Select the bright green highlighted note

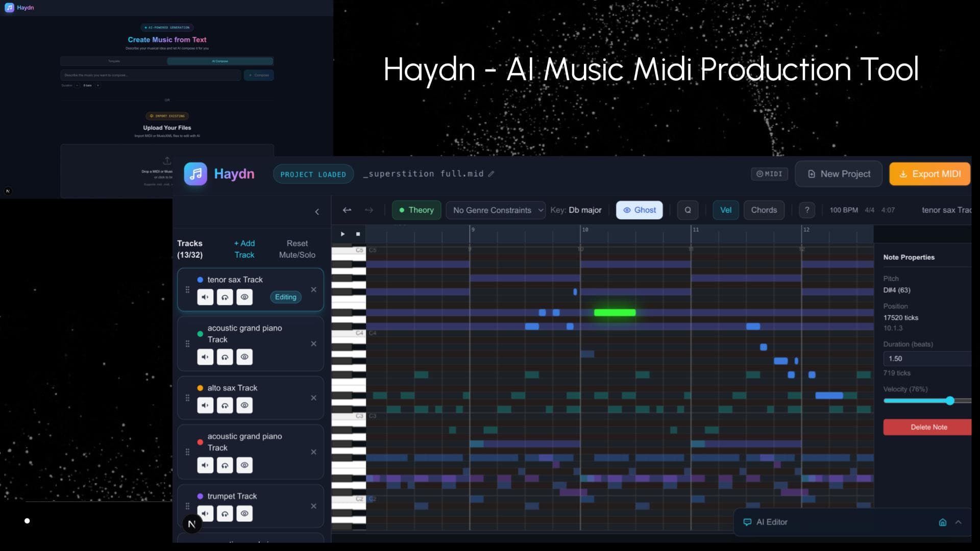point(615,312)
